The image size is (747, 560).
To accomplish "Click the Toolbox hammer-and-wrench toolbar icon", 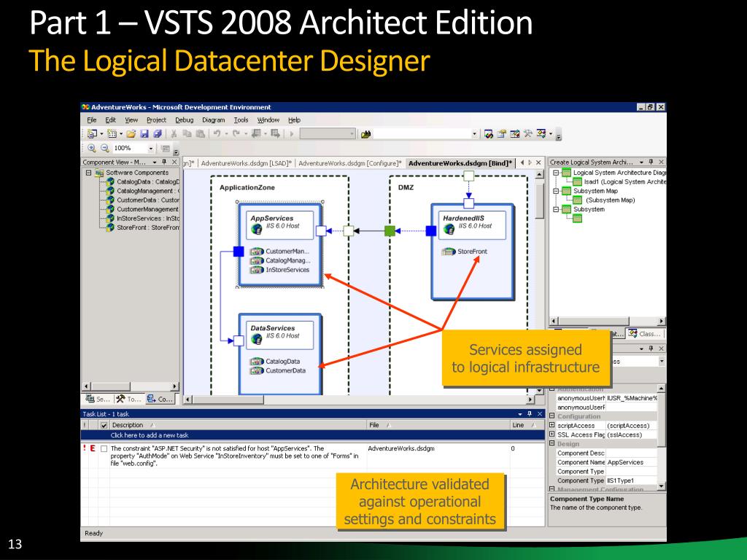I will point(527,134).
